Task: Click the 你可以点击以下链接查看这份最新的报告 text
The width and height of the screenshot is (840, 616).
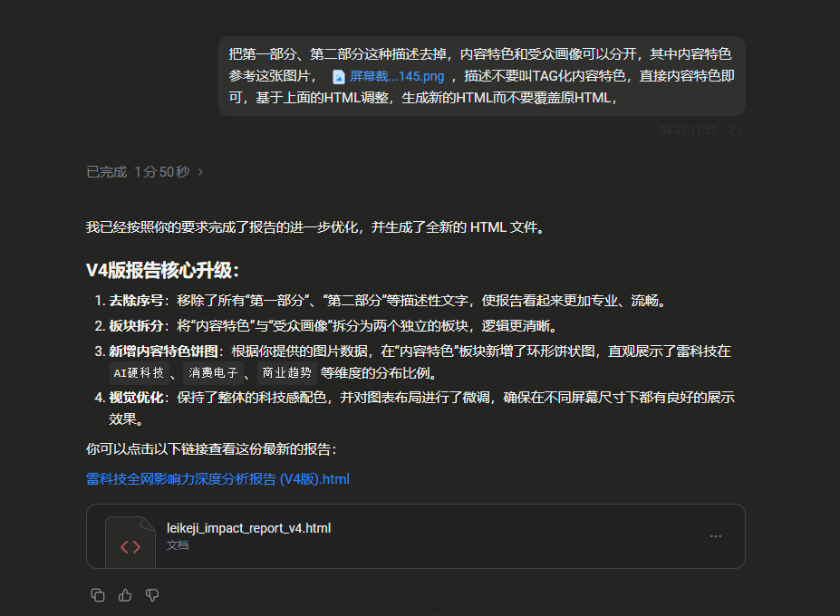Action: point(211,449)
